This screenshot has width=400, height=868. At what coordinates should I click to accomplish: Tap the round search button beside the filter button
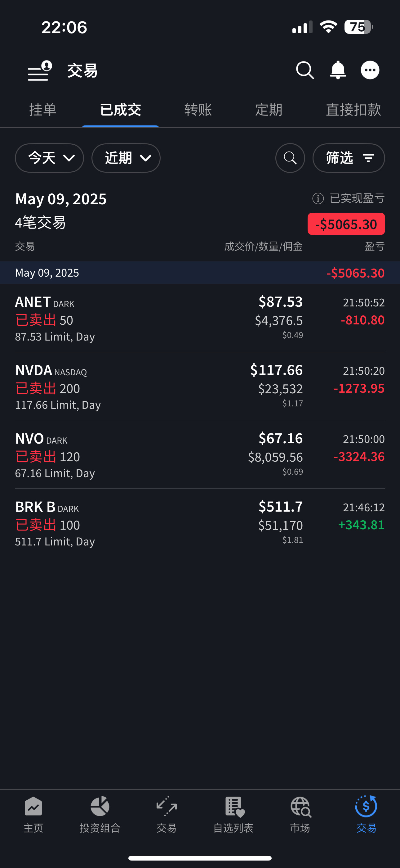tap(290, 158)
